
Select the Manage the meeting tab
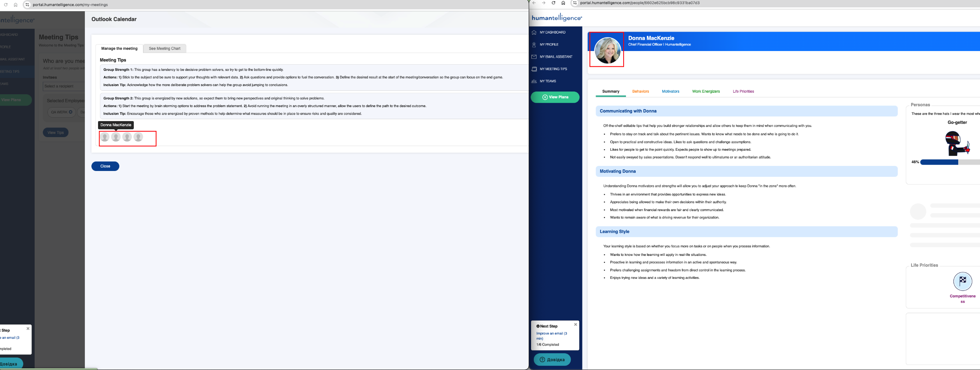coord(119,49)
